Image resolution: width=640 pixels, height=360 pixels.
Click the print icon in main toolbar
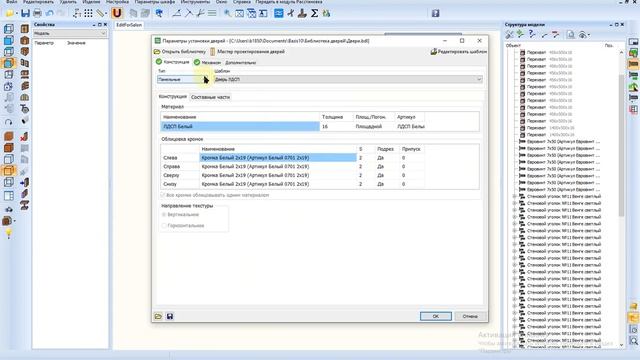[37, 13]
